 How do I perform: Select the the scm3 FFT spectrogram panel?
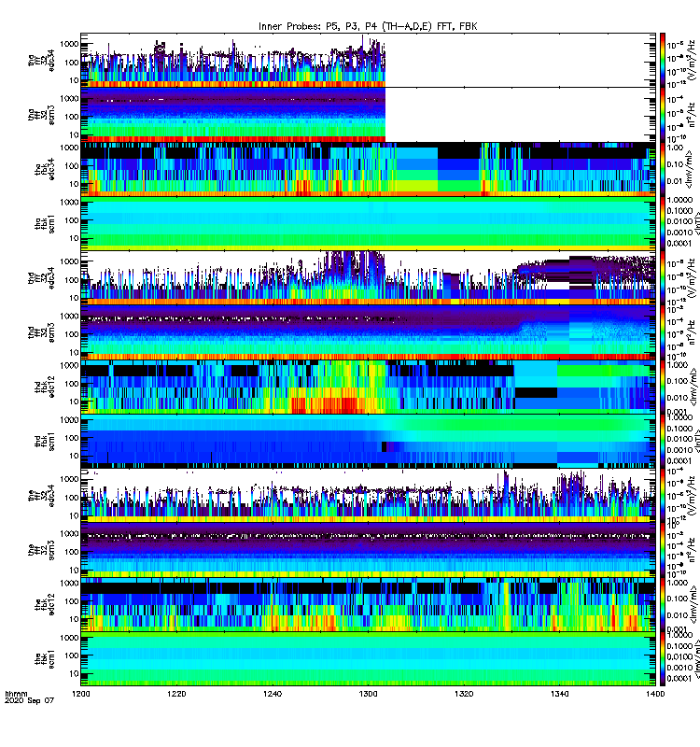pyautogui.click(x=368, y=550)
